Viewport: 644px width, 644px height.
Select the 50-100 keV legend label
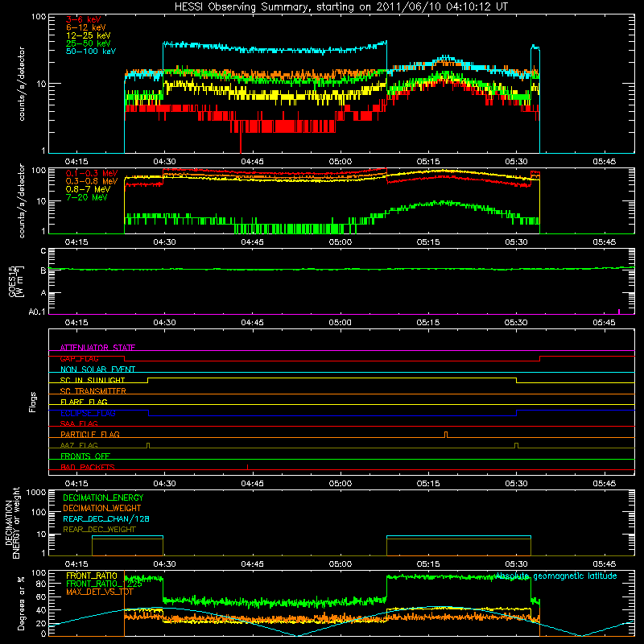91,52
